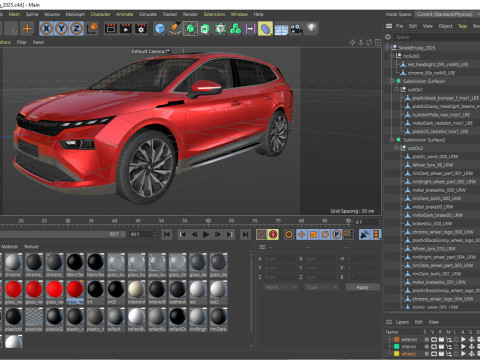Select the orange cross Move tool

(x=27, y=29)
